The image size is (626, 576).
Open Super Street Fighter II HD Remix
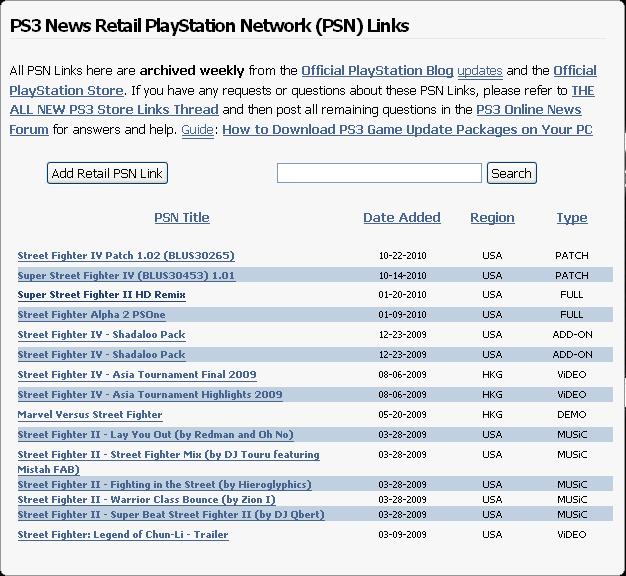click(102, 295)
